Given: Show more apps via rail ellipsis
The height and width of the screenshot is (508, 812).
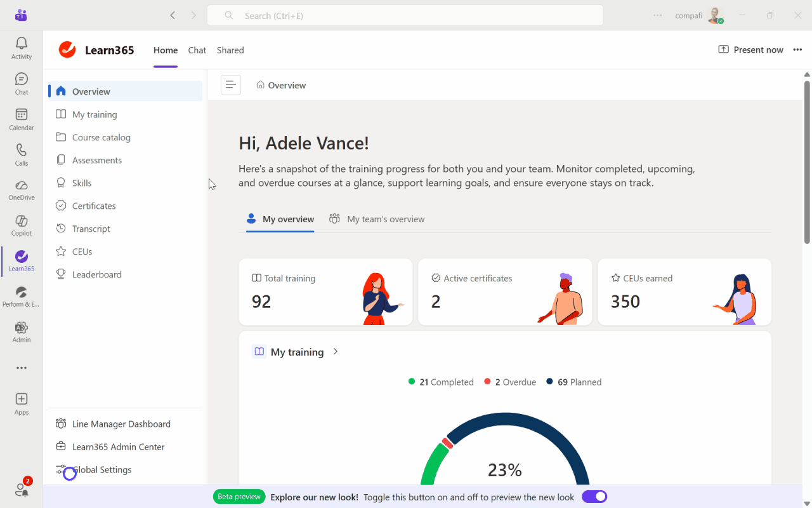Looking at the screenshot, I should click(22, 368).
